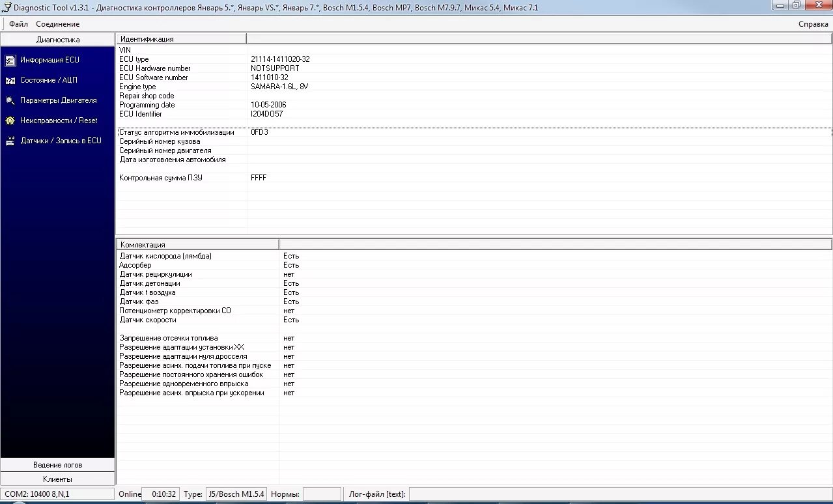Select the SAMARA-1.6L, 8V engine type

(x=279, y=87)
